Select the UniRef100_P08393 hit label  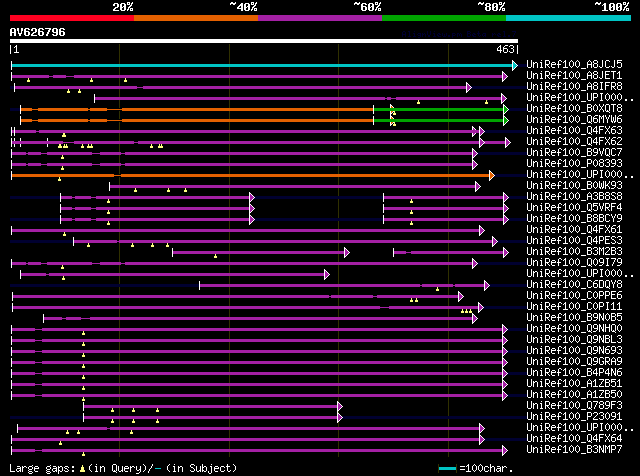point(574,163)
